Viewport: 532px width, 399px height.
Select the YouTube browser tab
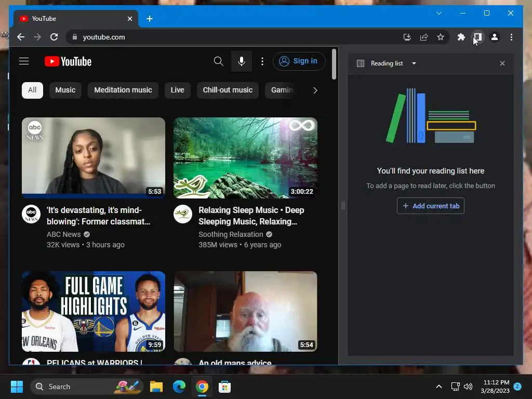[76, 19]
